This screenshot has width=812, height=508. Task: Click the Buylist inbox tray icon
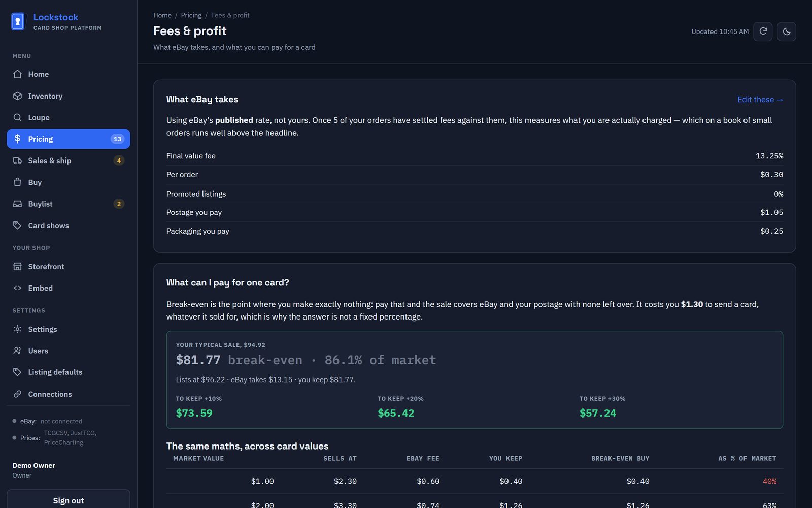17,204
